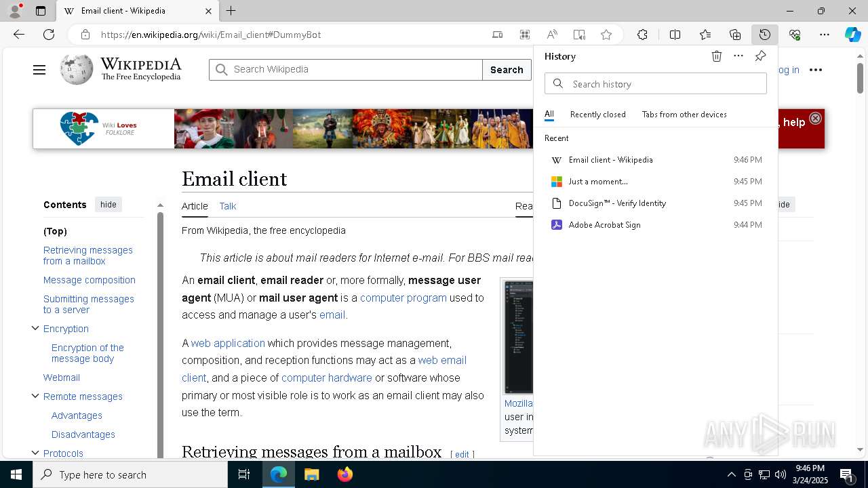868x488 pixels.
Task: Toggle split screen view
Action: [x=675, y=35]
